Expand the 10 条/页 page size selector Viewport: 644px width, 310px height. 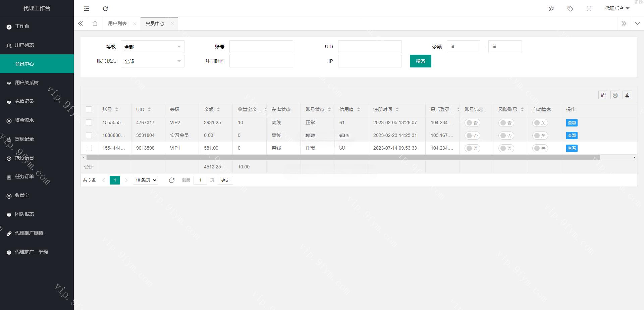pos(146,180)
